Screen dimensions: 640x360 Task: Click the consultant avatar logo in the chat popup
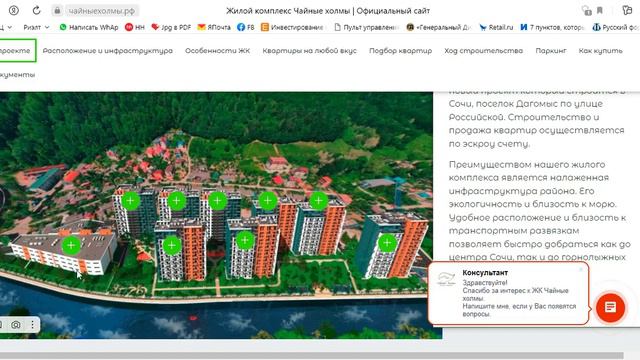(x=446, y=279)
